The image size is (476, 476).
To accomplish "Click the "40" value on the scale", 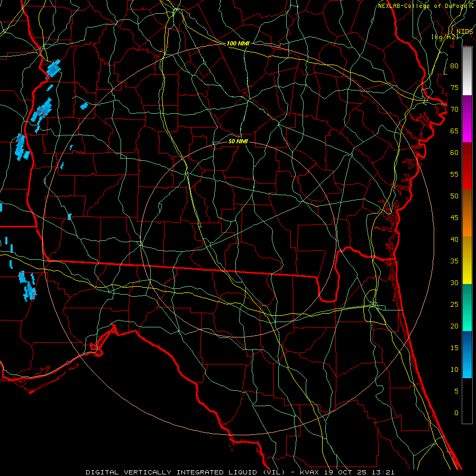I will pyautogui.click(x=454, y=240).
